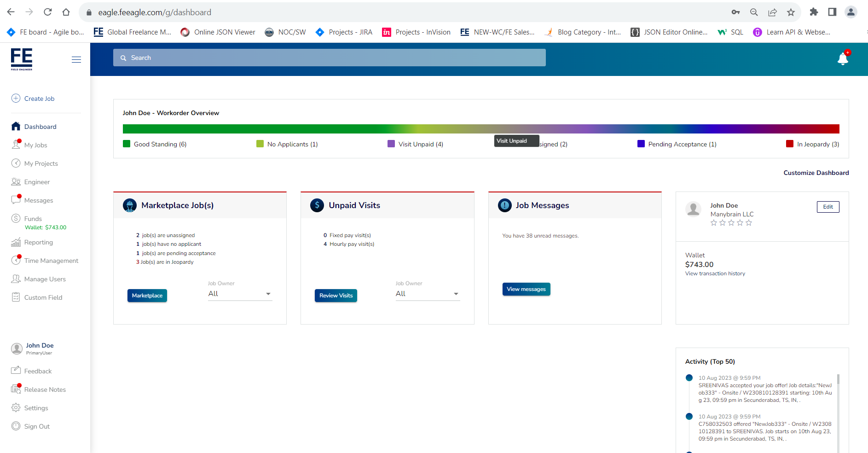Click the In Jeopardy red swatch

pyautogui.click(x=790, y=144)
